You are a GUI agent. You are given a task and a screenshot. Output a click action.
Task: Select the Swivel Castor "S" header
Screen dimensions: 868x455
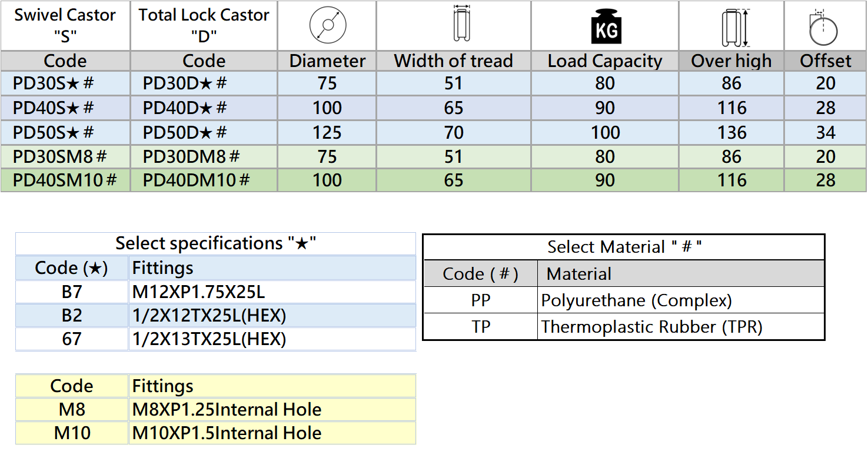click(65, 25)
